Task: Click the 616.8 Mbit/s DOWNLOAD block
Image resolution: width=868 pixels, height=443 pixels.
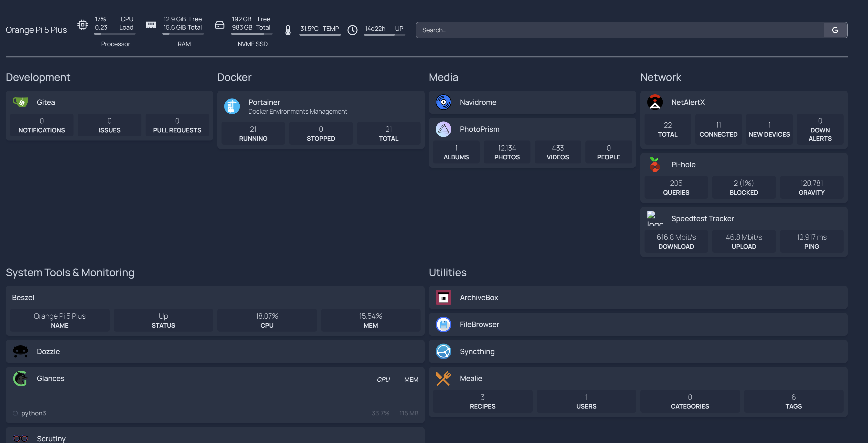Action: pyautogui.click(x=676, y=241)
